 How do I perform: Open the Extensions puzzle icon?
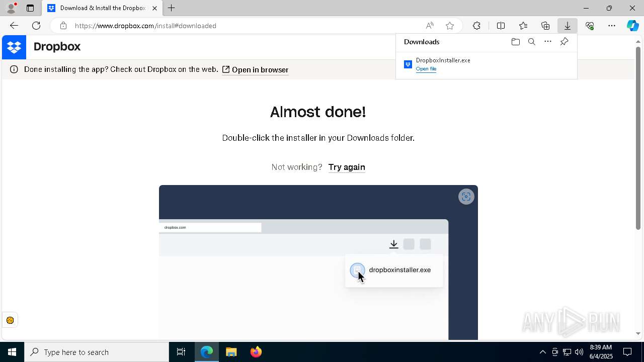coord(476,26)
